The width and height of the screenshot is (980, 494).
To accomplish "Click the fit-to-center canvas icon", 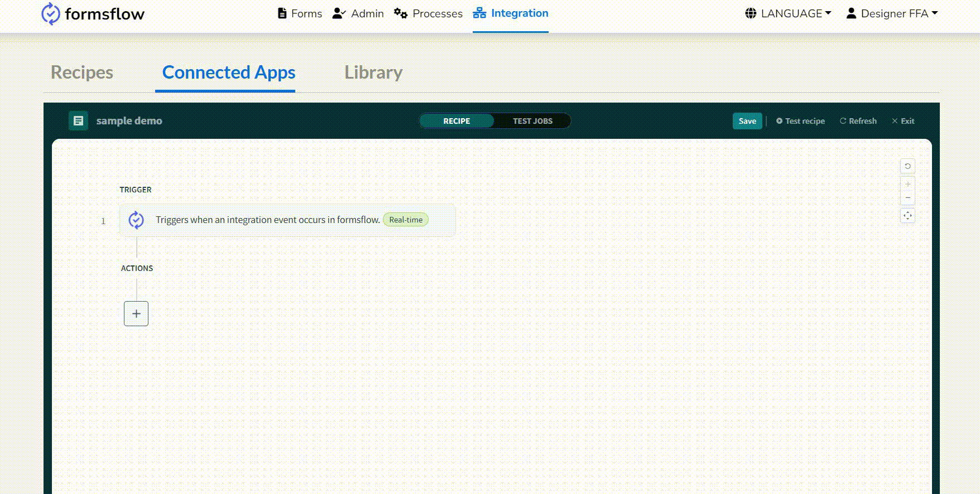I will point(907,215).
